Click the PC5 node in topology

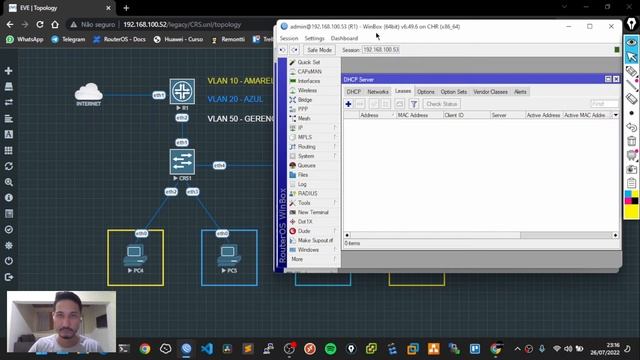tap(229, 256)
